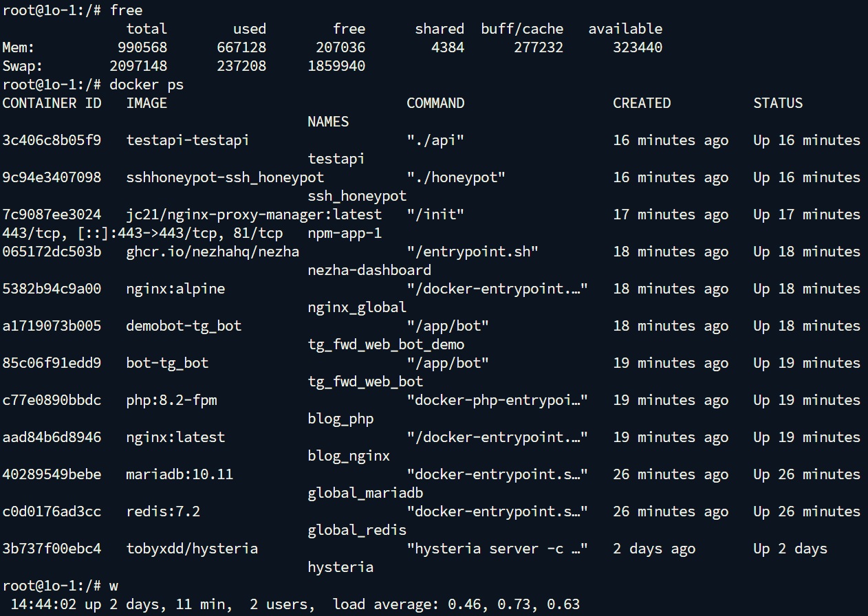Click the php:8.2-fpm image name
The image size is (868, 616).
(x=171, y=400)
